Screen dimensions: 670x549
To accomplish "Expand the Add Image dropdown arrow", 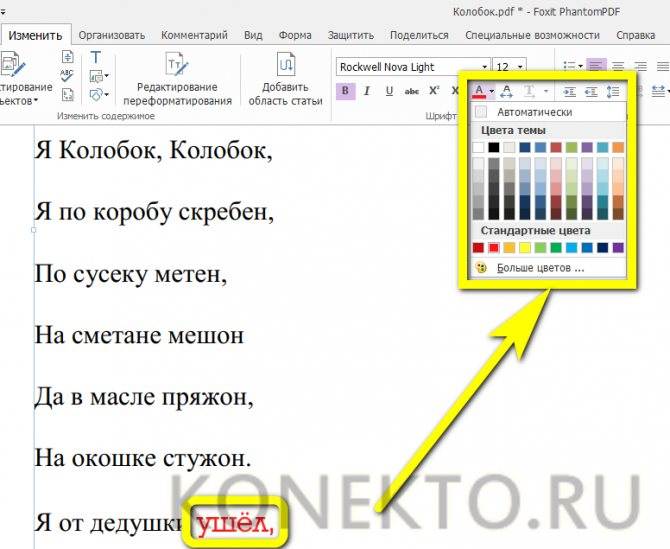I will 106,76.
